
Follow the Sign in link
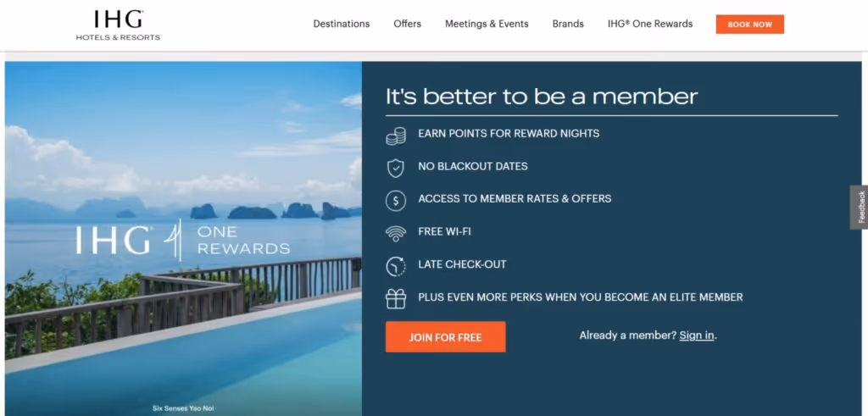(x=697, y=336)
